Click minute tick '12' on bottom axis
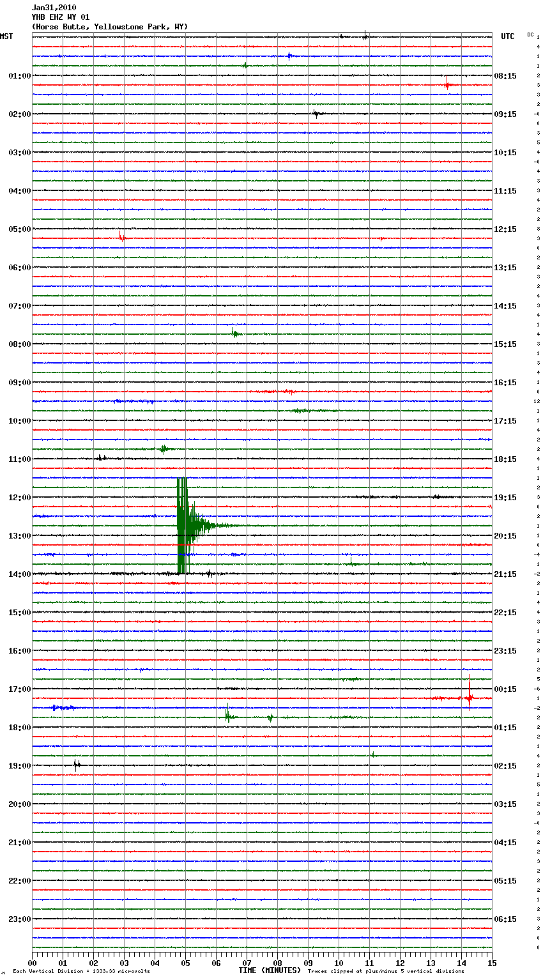This screenshot has width=543, height=980. [400, 963]
